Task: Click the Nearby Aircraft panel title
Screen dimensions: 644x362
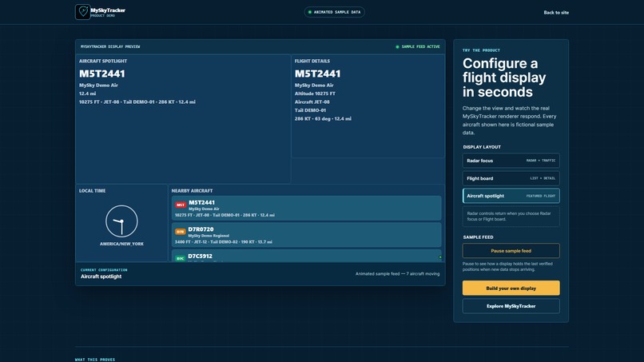Action: click(192, 191)
